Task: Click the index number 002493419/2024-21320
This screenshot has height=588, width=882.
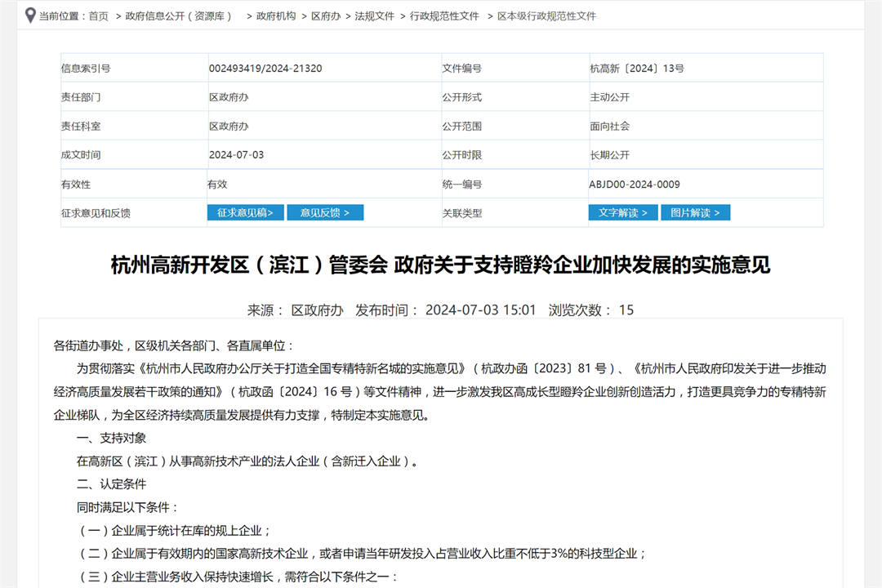Action: coord(265,69)
